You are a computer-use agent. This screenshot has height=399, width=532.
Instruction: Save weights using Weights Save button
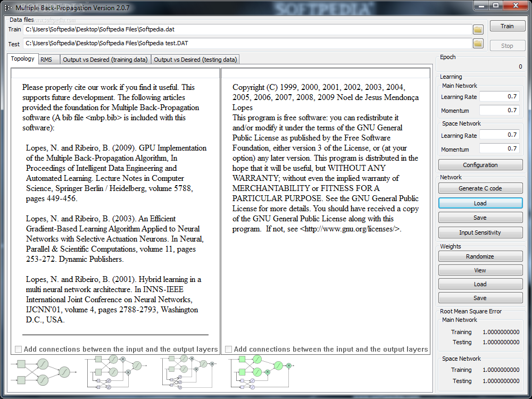point(480,298)
